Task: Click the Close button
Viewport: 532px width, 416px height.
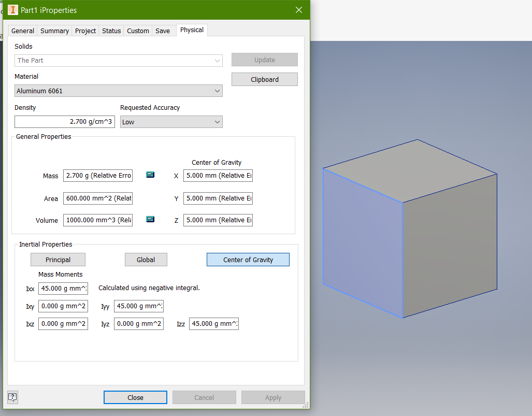Action: pyautogui.click(x=135, y=397)
